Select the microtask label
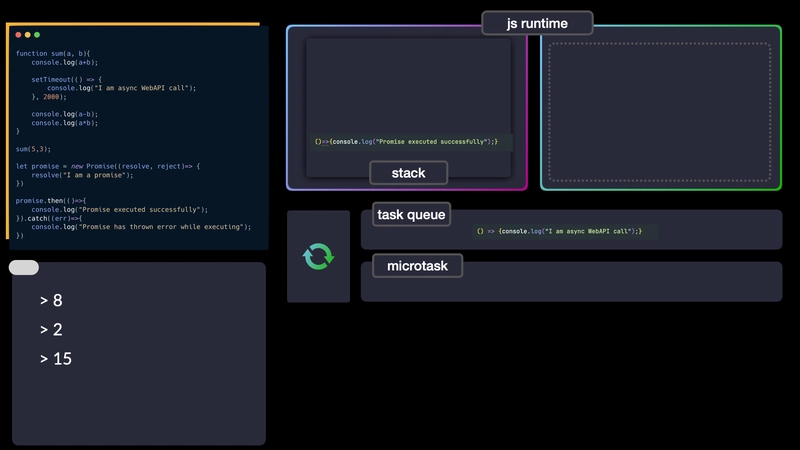Screen dimensions: 800x450 (x=417, y=266)
